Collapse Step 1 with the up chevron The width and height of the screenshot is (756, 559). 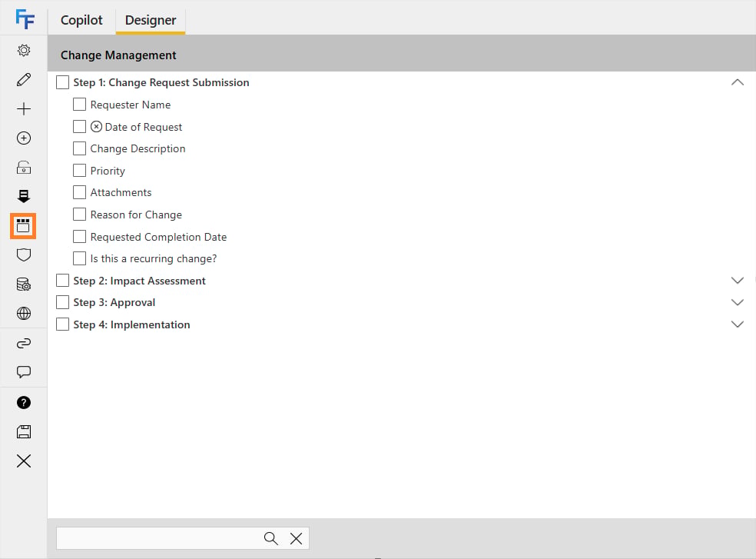pyautogui.click(x=738, y=82)
